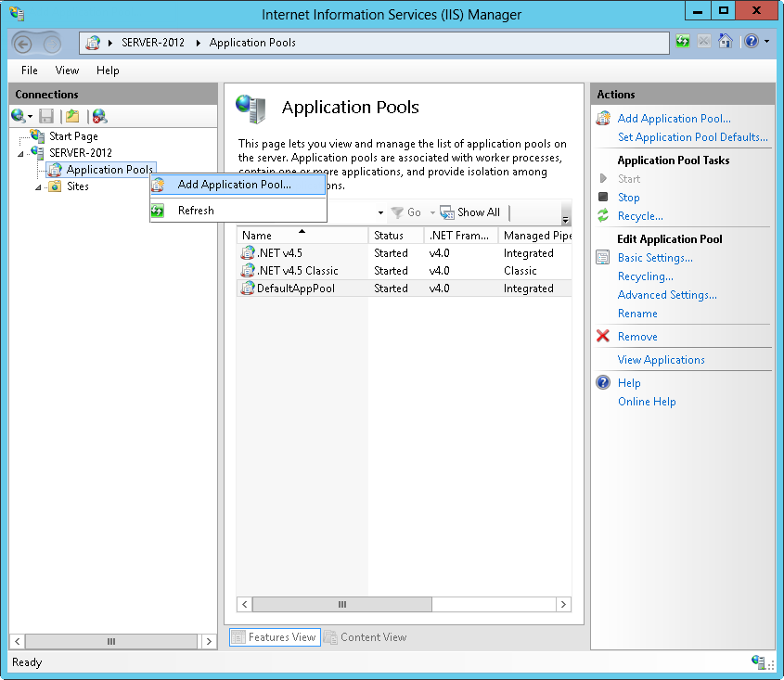Click the Back navigation arrow button
Viewport: 784px width, 680px height.
click(22, 44)
